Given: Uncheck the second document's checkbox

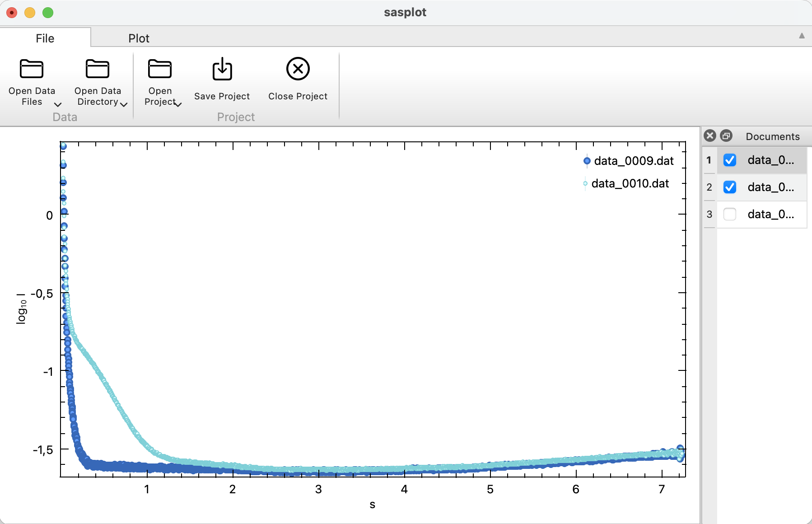Looking at the screenshot, I should [729, 187].
